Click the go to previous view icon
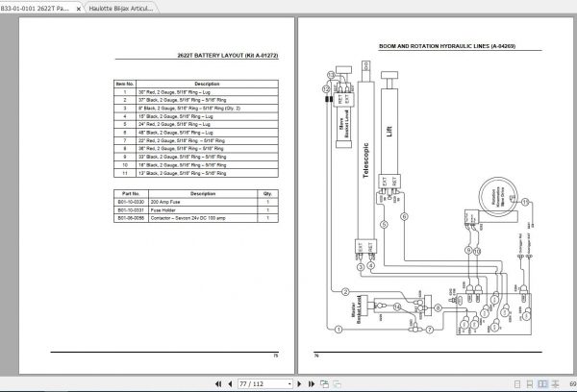This screenshot has width=577, height=392. click(324, 384)
